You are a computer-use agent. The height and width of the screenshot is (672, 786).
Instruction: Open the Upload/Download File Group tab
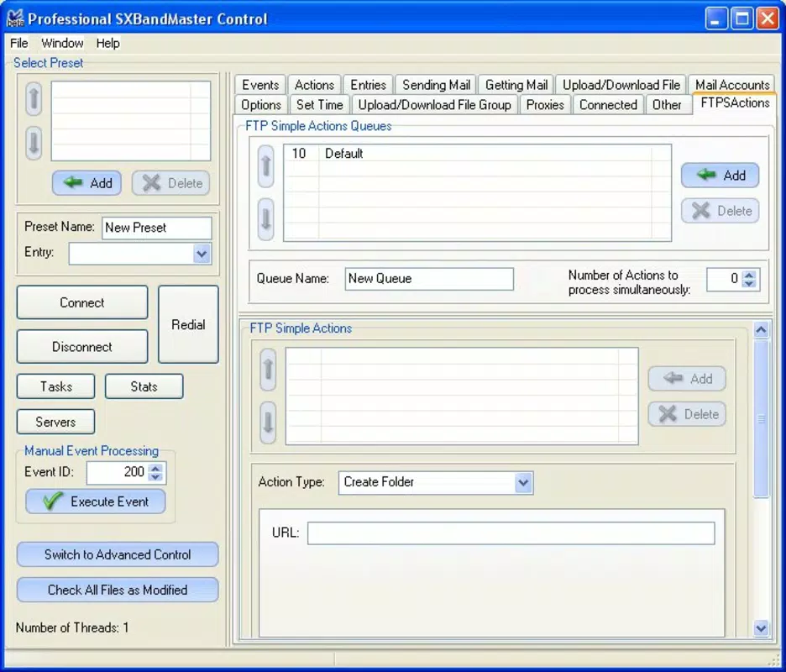pyautogui.click(x=435, y=105)
